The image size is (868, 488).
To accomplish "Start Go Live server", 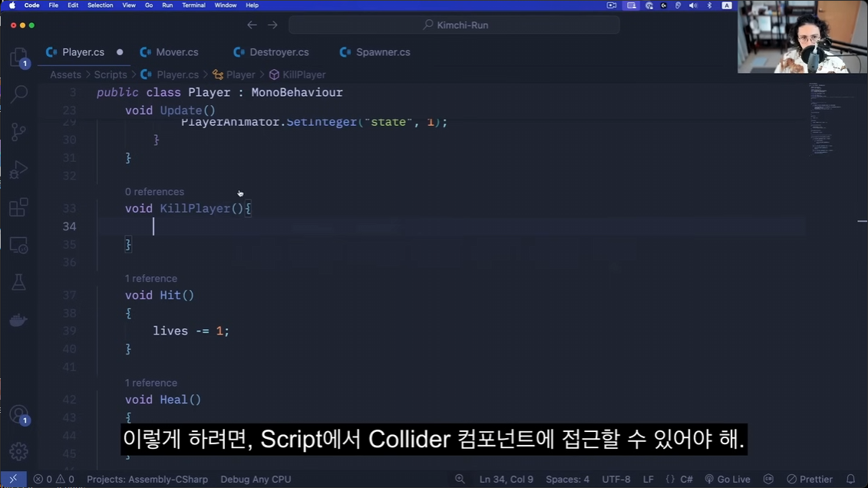I will point(728,479).
